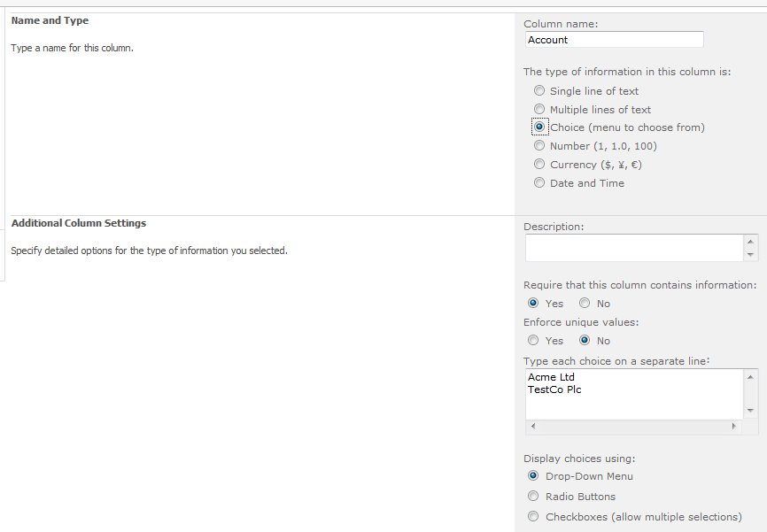The image size is (767, 532).
Task: Click choices box scroll left arrow
Action: [x=533, y=426]
